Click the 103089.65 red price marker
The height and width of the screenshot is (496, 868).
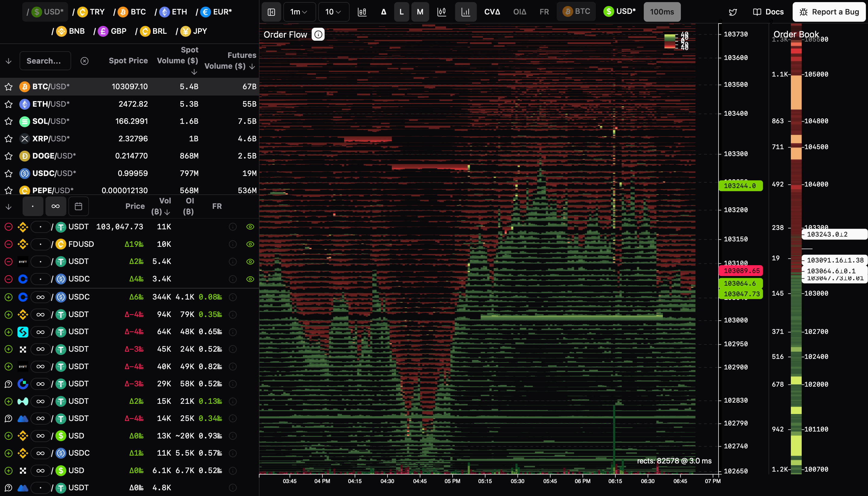(x=741, y=271)
